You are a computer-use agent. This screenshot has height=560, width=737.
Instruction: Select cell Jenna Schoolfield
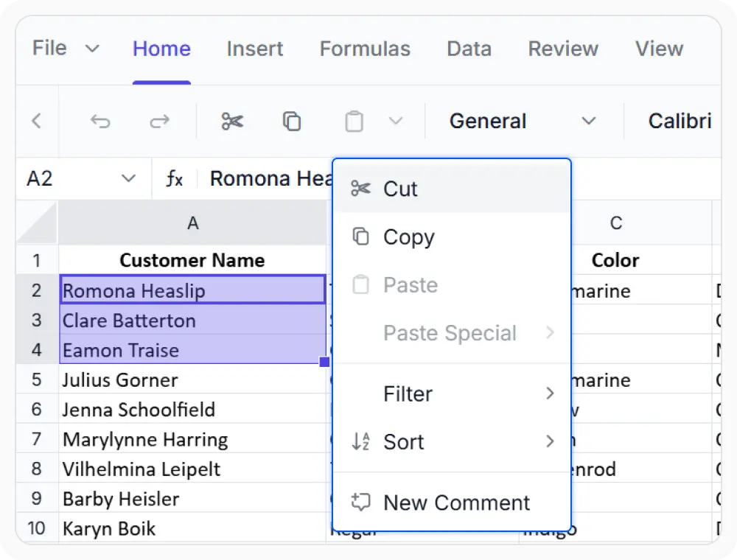(x=192, y=409)
